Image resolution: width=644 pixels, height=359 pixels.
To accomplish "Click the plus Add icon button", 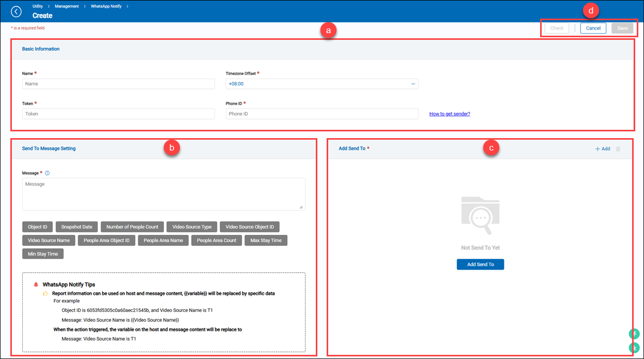I will click(x=602, y=149).
